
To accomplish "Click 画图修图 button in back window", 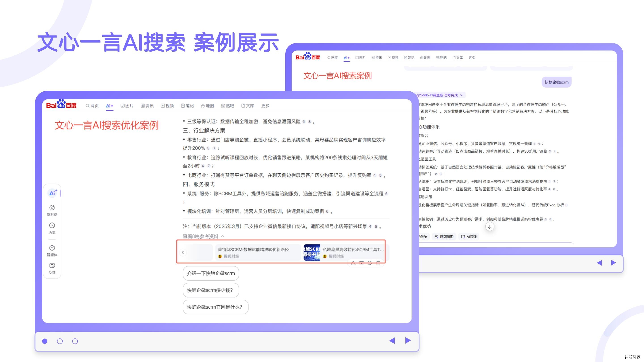I will [444, 237].
